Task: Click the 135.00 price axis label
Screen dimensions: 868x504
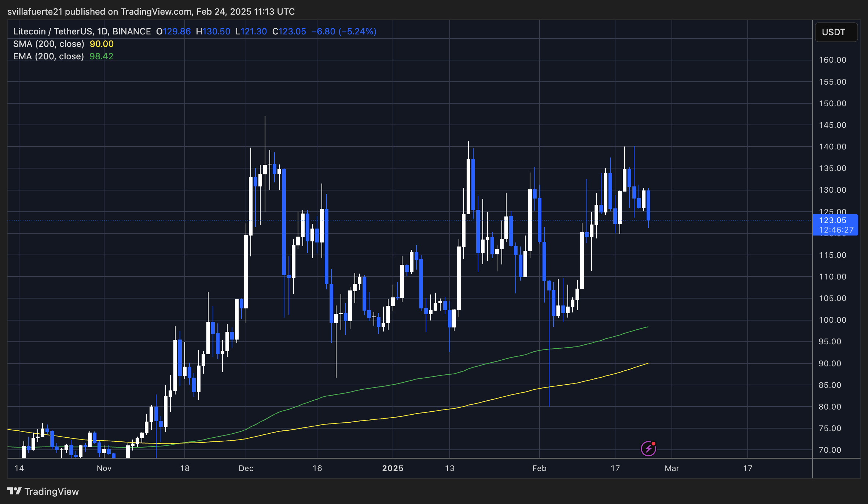Action: point(832,168)
